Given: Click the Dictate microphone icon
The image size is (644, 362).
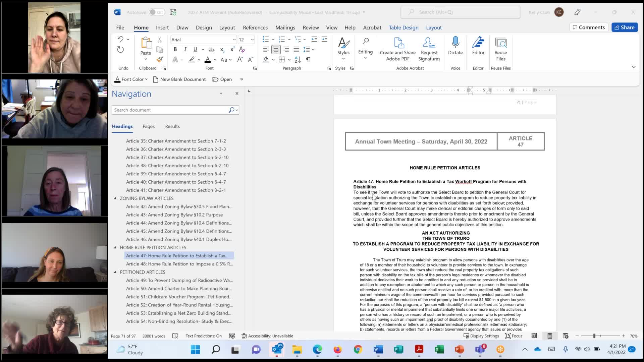Looking at the screenshot, I should click(x=455, y=43).
